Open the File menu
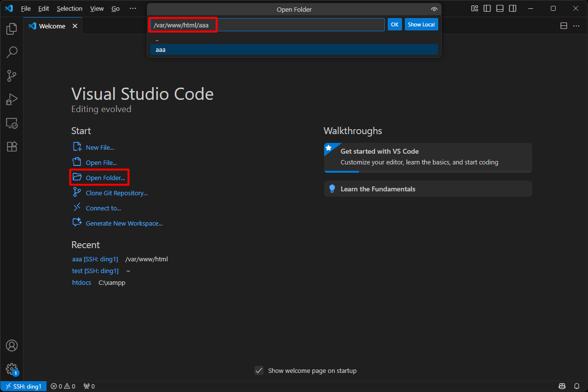Viewport: 588px width, 392px height. [26, 8]
